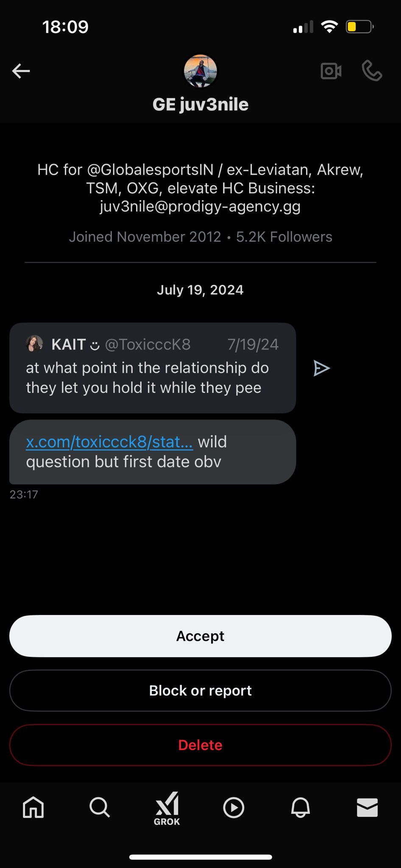Tap the battery indicator in status bar
Image resolution: width=401 pixels, height=868 pixels.
pos(359,27)
